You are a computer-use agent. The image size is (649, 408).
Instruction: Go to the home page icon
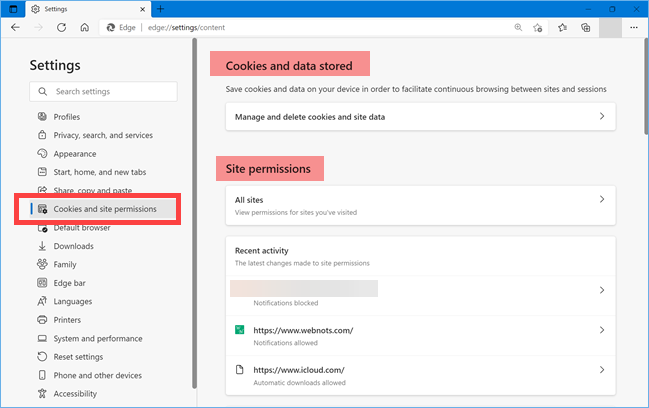coord(85,28)
